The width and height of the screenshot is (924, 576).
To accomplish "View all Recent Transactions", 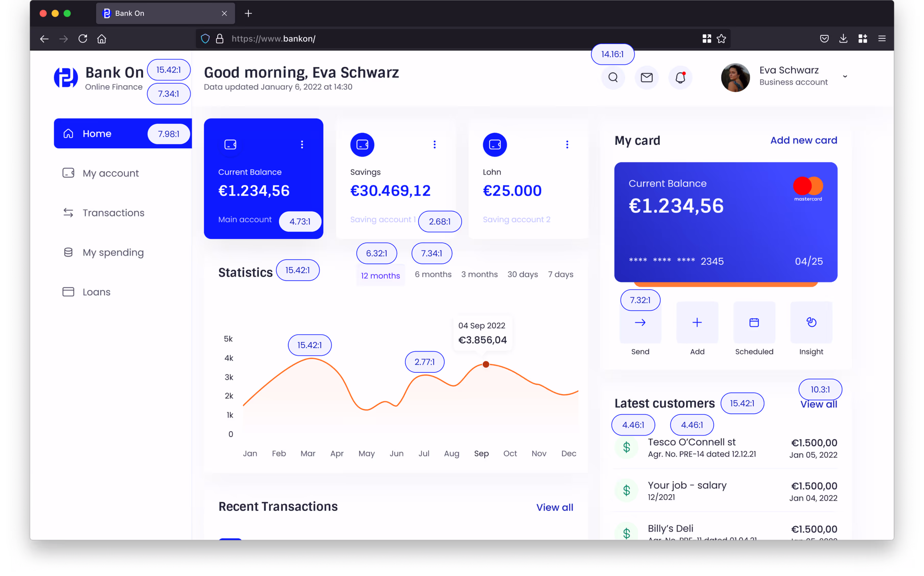I will tap(554, 507).
